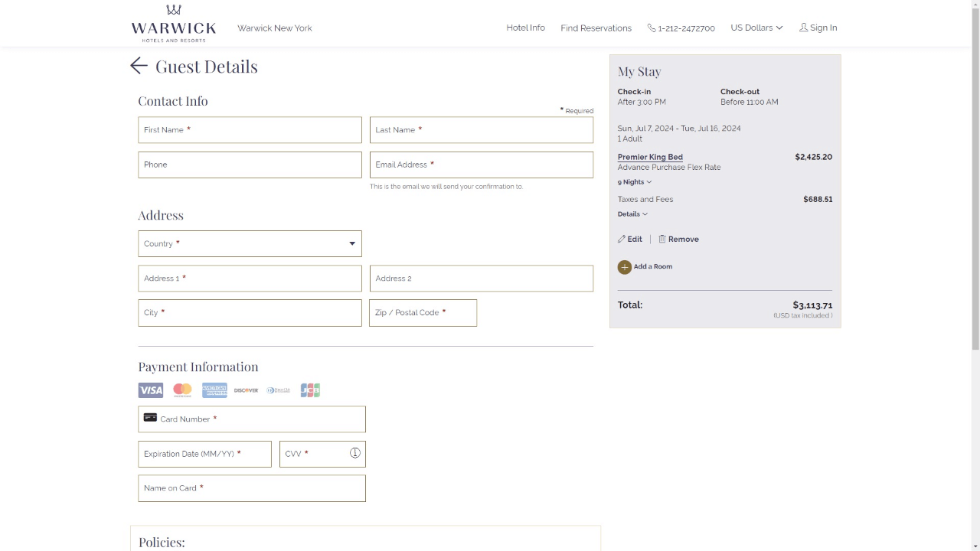
Task: Open the US Dollars currency selector
Action: click(x=756, y=28)
